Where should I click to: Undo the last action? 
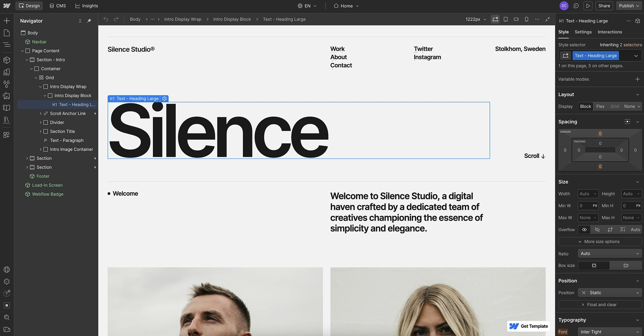[x=106, y=19]
